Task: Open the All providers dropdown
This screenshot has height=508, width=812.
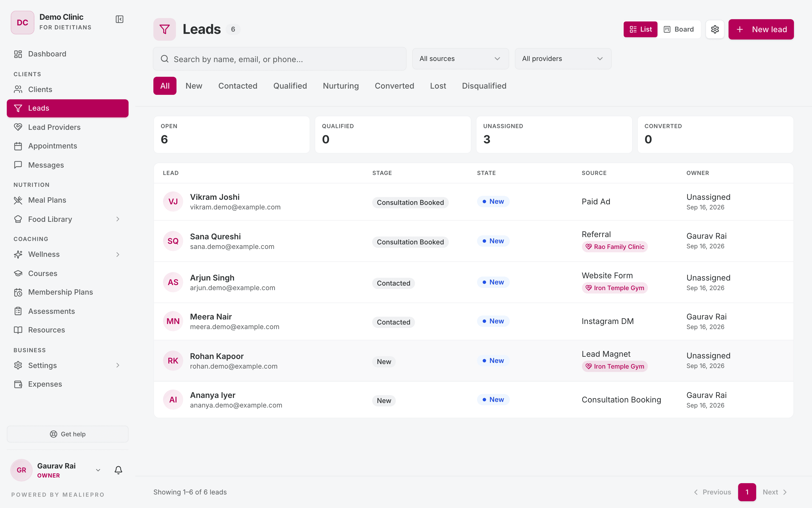Action: tap(563, 59)
